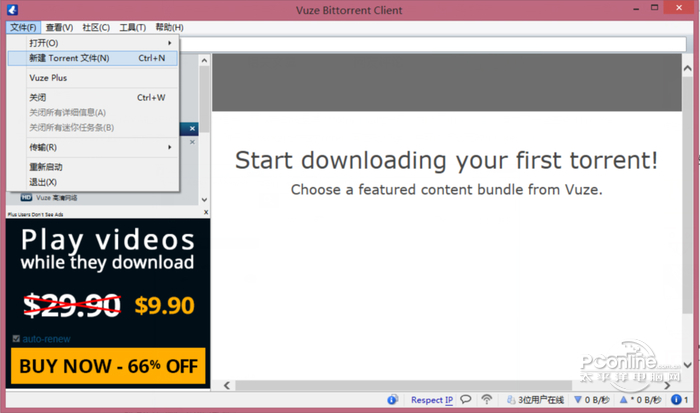The image size is (700, 413).
Task: Close the ad panel with the X
Action: 206,213
